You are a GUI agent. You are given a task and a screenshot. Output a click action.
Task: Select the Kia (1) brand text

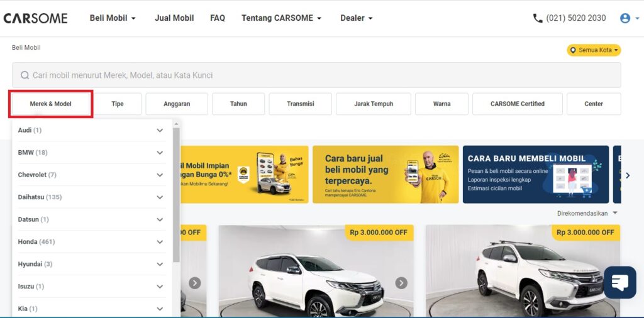(x=28, y=309)
